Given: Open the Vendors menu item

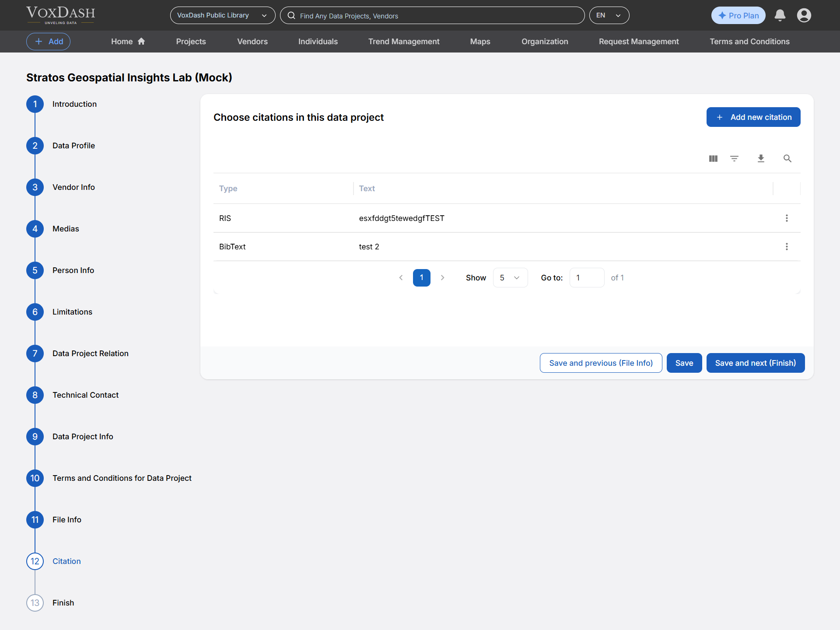Looking at the screenshot, I should 252,42.
